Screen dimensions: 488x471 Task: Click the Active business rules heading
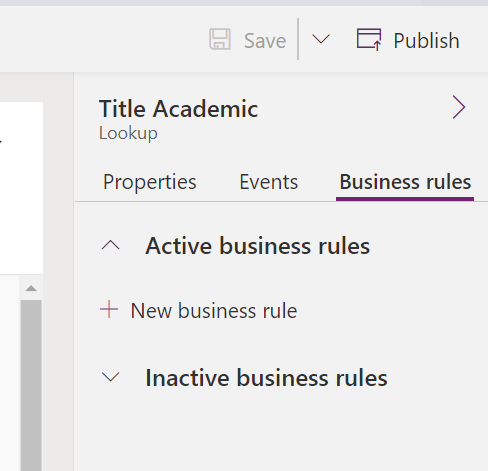point(258,246)
